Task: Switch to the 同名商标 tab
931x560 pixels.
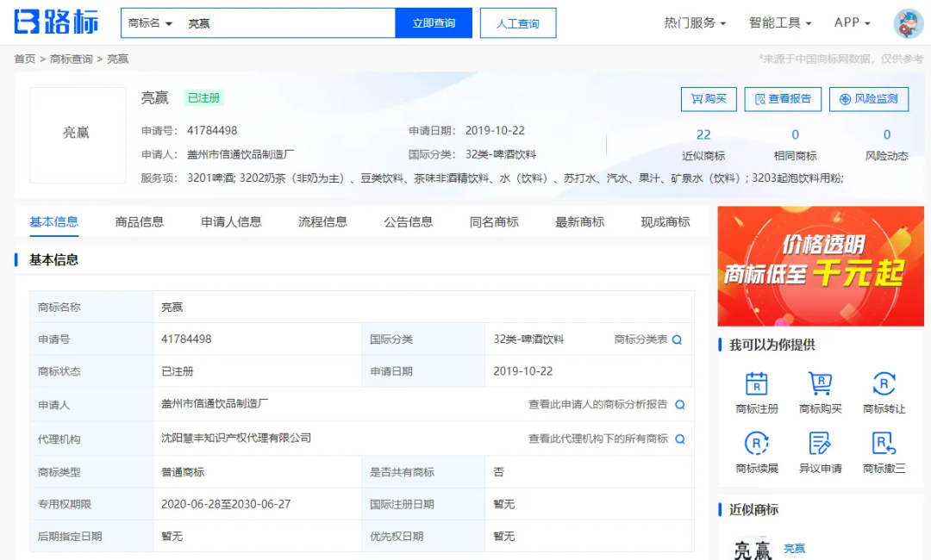Action: coord(494,222)
